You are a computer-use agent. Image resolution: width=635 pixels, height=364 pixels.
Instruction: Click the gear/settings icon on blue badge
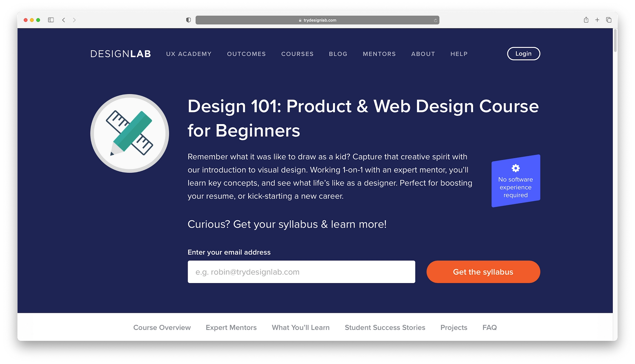(x=516, y=167)
